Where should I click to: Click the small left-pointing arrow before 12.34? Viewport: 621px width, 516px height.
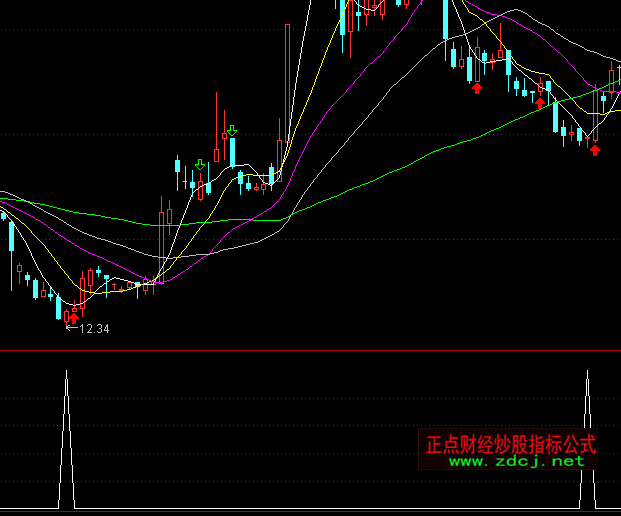70,328
